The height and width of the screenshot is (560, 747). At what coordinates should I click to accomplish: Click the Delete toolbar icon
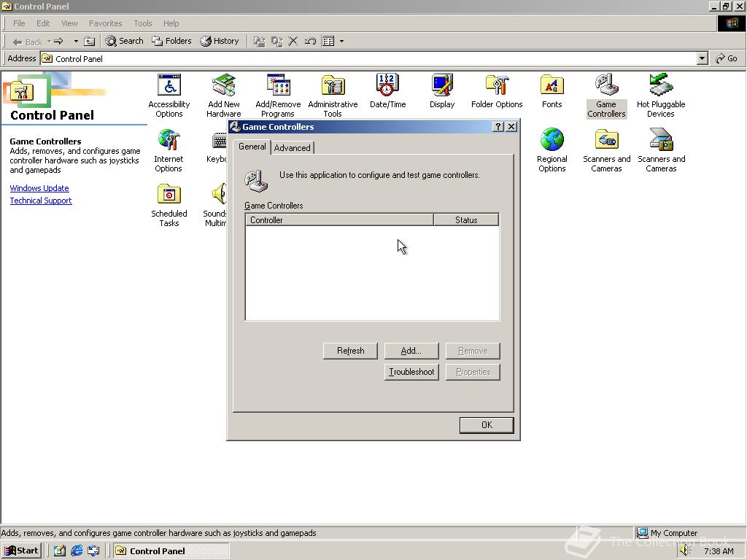tap(293, 42)
